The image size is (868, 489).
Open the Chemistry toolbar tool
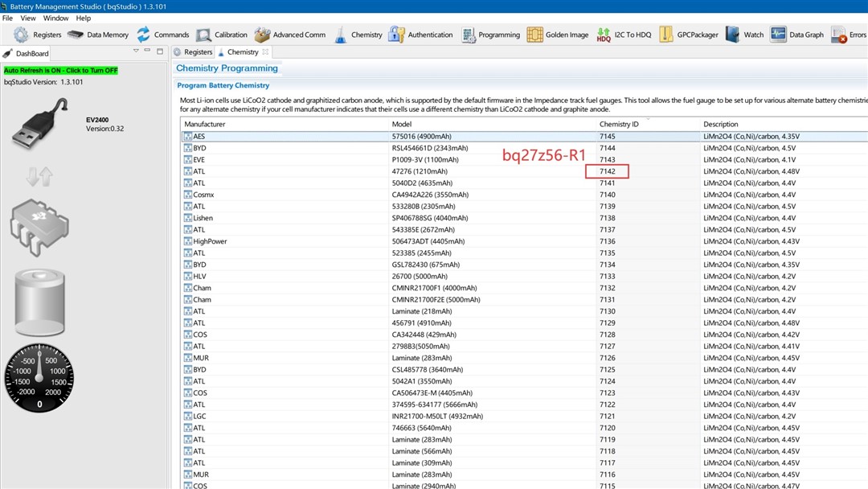pos(358,35)
